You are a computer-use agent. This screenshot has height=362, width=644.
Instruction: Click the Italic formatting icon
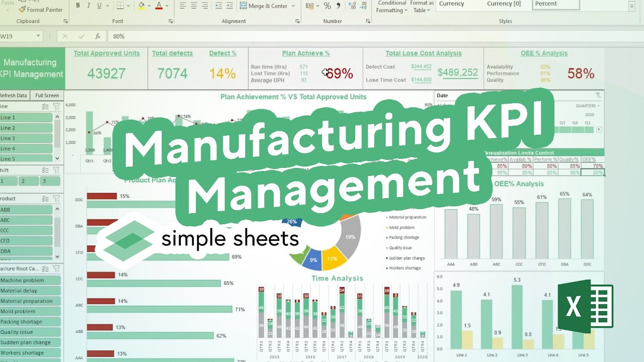click(x=89, y=6)
